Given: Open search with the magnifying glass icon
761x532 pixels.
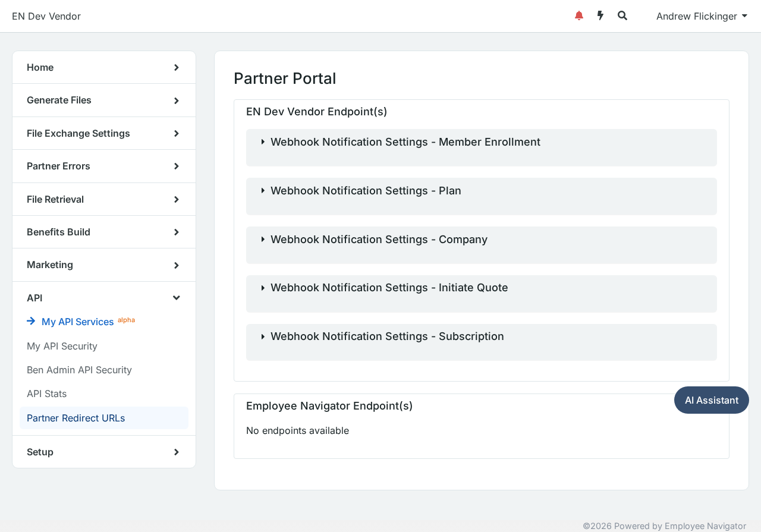Looking at the screenshot, I should 622,15.
